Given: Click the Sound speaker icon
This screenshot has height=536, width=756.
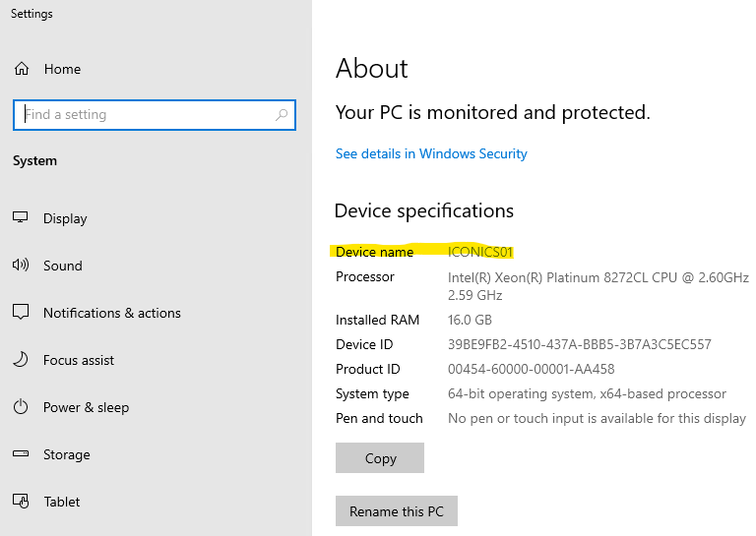Looking at the screenshot, I should [21, 265].
